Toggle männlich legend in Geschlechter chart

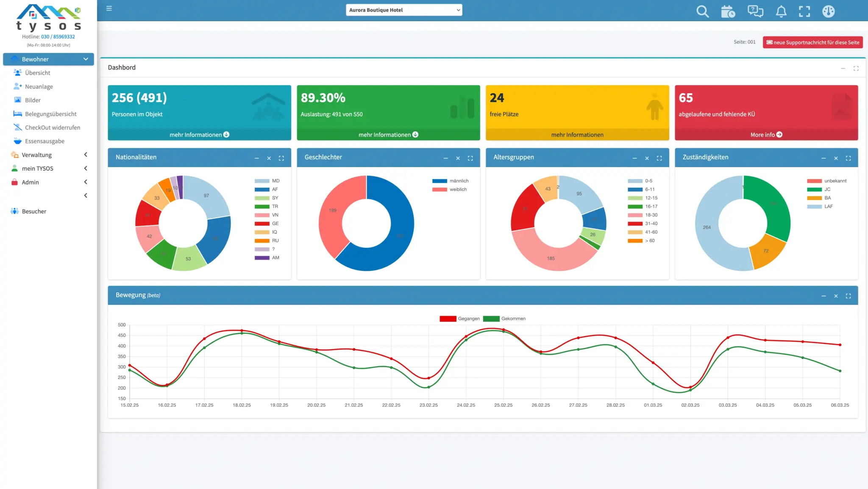450,181
